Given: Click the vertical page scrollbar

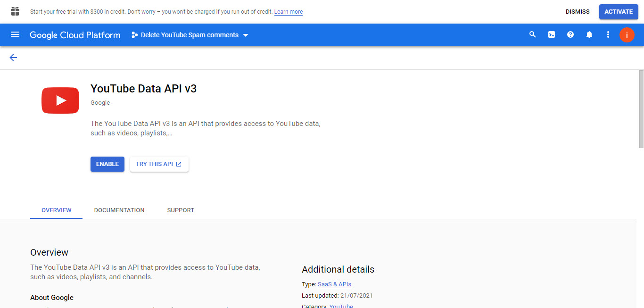Looking at the screenshot, I should point(641,109).
